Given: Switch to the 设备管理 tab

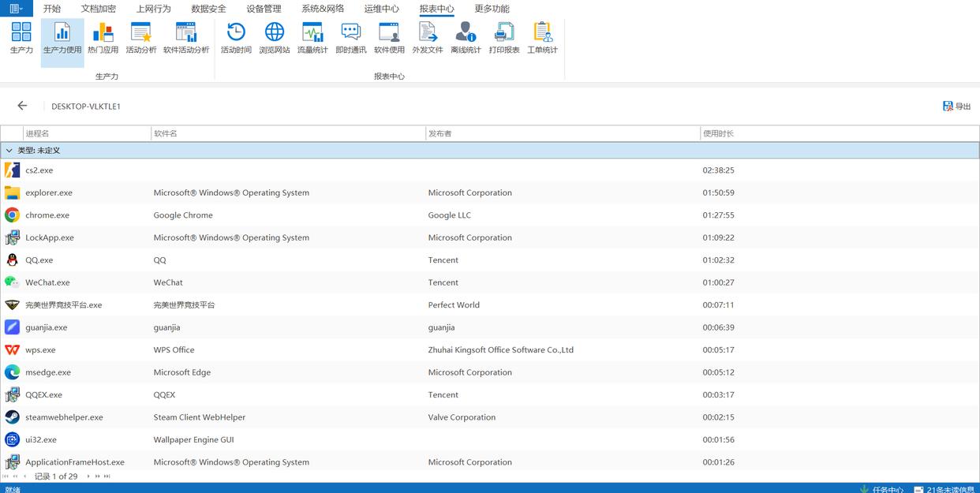Looking at the screenshot, I should (x=264, y=9).
